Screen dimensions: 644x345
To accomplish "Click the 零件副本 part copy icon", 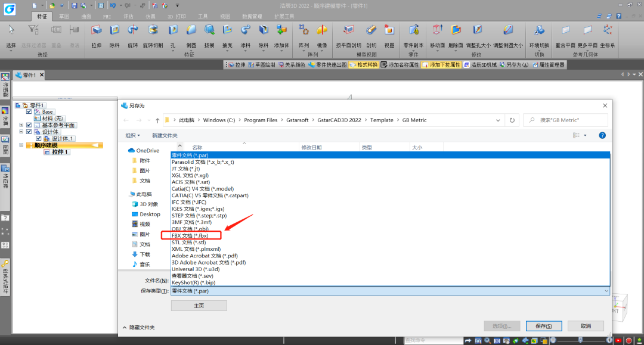I will coord(414,30).
